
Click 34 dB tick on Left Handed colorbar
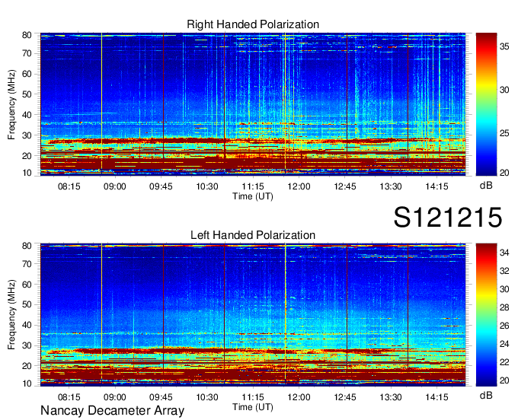(504, 253)
